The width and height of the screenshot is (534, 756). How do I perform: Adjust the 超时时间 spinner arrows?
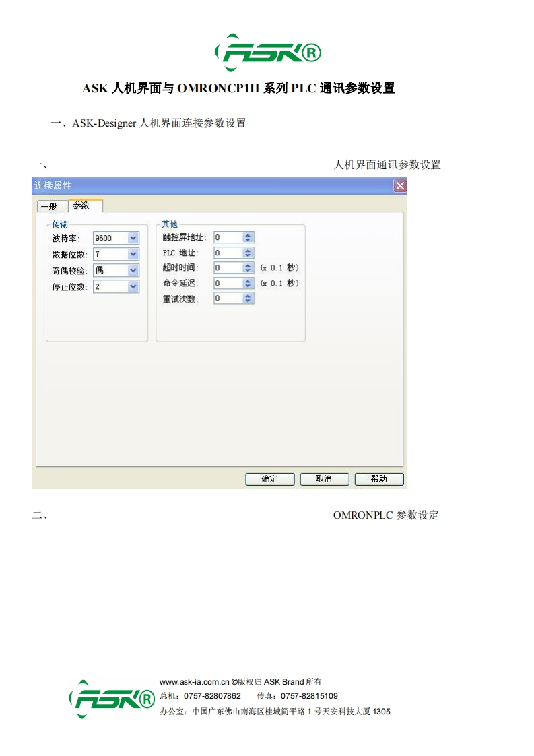pos(248,267)
